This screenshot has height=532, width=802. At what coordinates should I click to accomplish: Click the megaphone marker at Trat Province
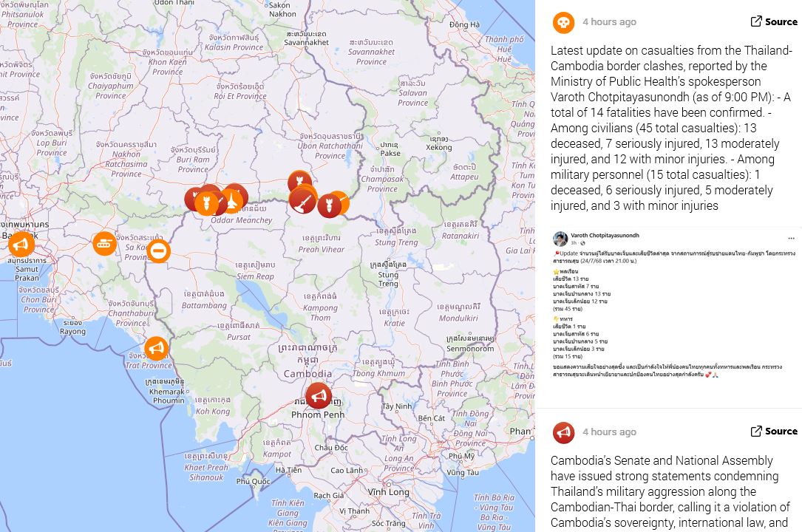coord(157,348)
